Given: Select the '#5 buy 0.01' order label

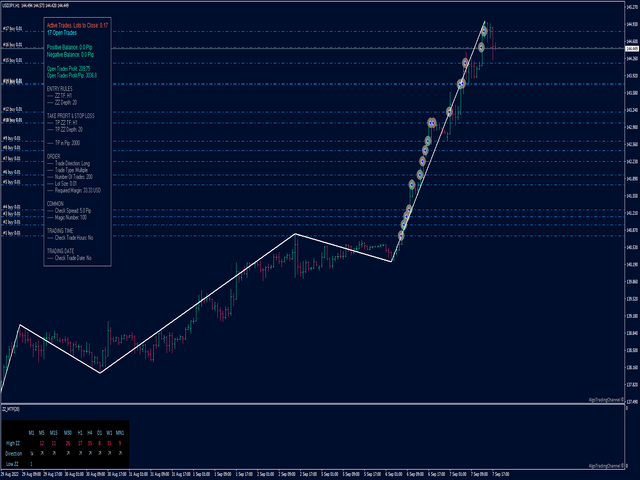Looking at the screenshot, I should (12, 182).
